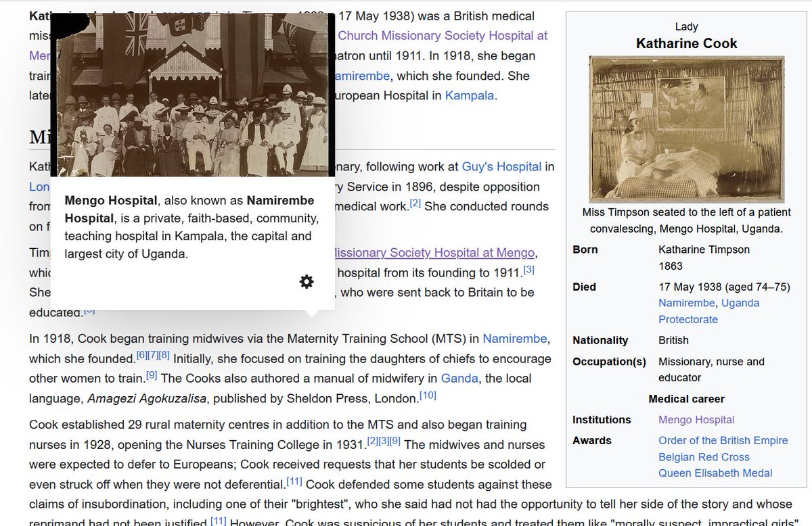
Task: Click Died label in infobox
Action: pyautogui.click(x=584, y=287)
